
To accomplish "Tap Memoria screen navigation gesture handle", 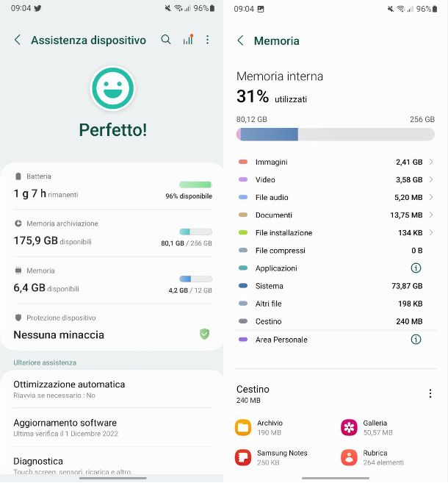I will coord(336,478).
